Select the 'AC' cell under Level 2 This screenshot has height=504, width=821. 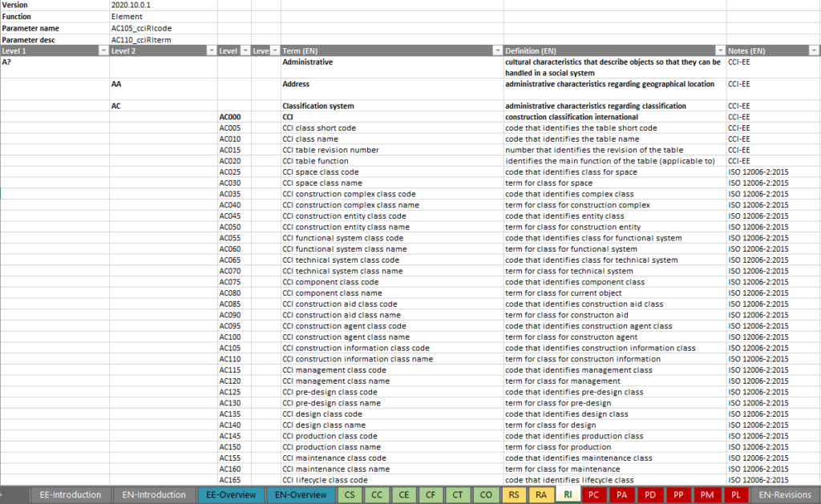tap(164, 106)
